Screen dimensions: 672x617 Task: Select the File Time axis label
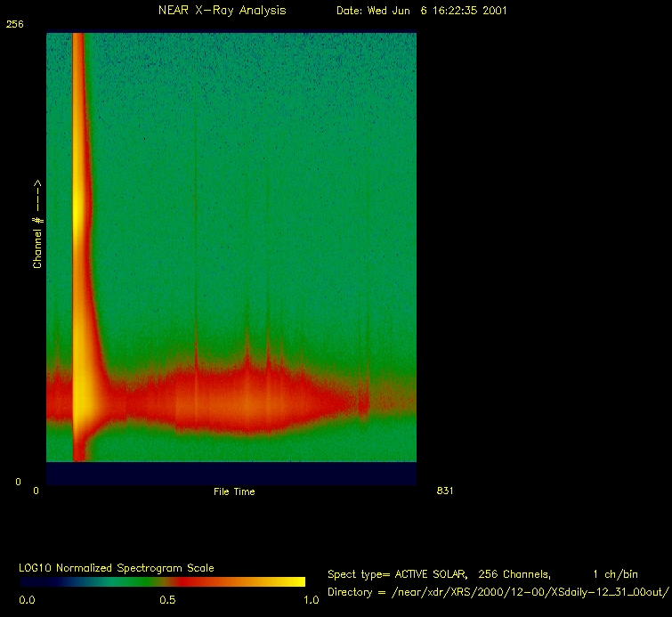(x=233, y=491)
